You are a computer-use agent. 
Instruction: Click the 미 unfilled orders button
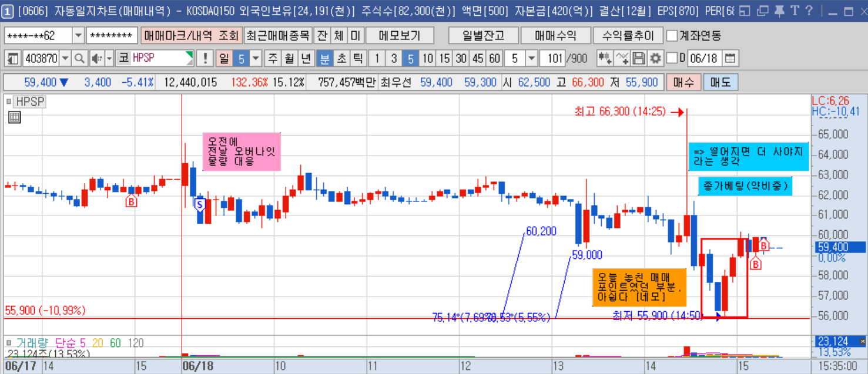coord(356,36)
